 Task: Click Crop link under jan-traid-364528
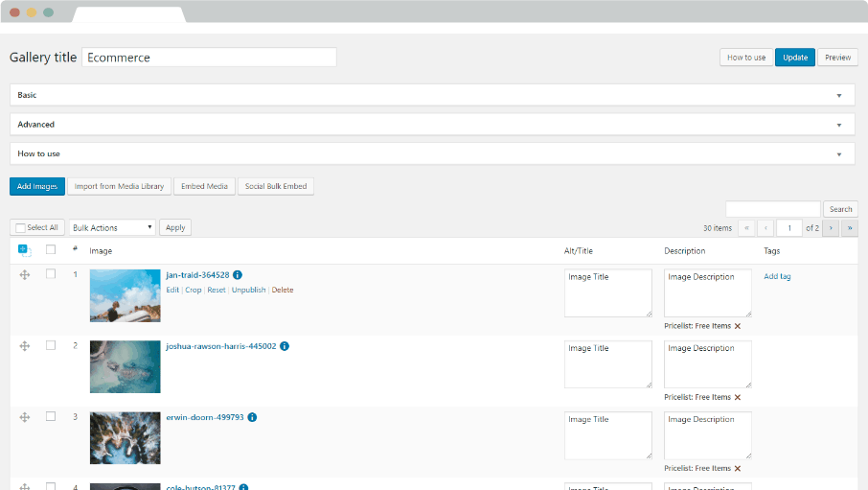[x=194, y=290]
